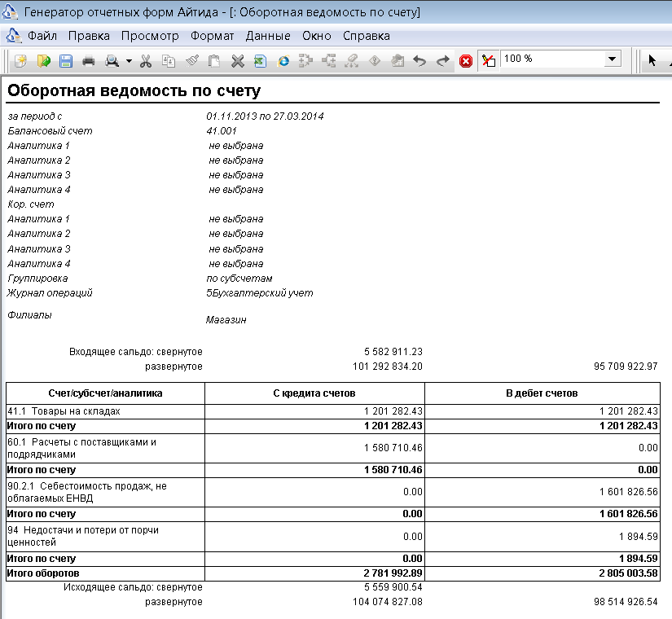
Task: Open the Правка menu
Action: tap(89, 36)
